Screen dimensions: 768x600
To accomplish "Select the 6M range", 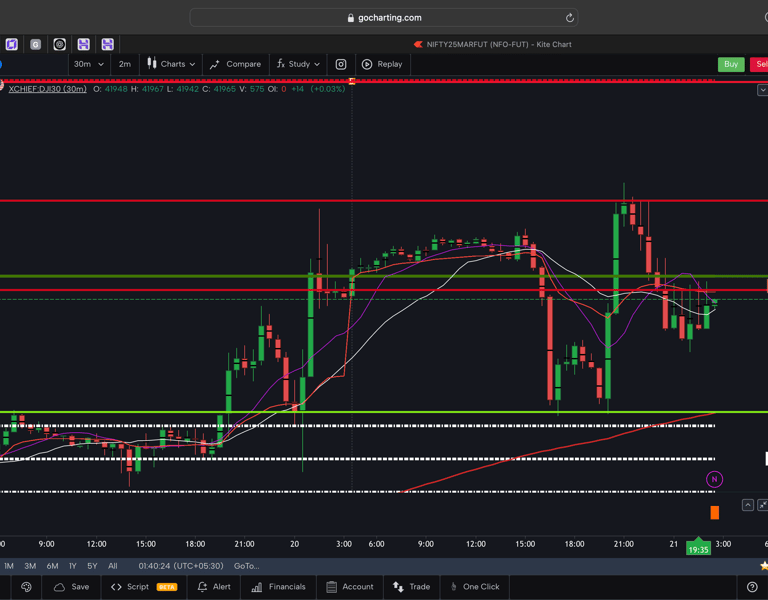I will 52,566.
